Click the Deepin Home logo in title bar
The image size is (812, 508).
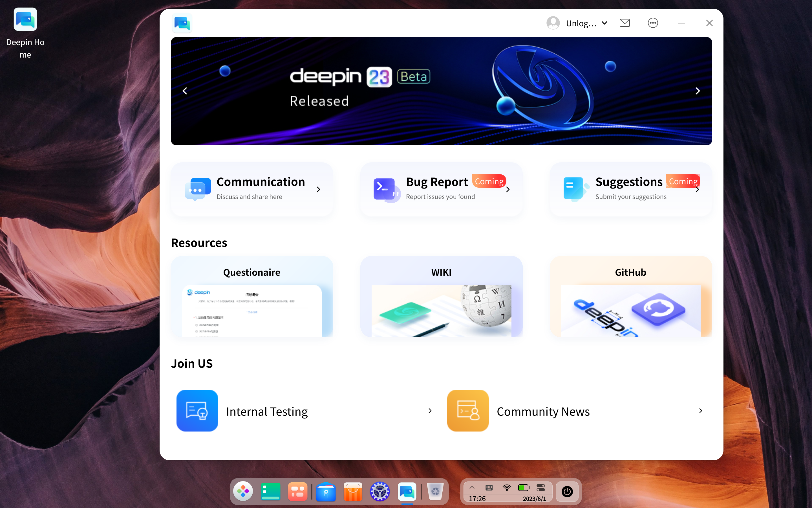pyautogui.click(x=182, y=23)
